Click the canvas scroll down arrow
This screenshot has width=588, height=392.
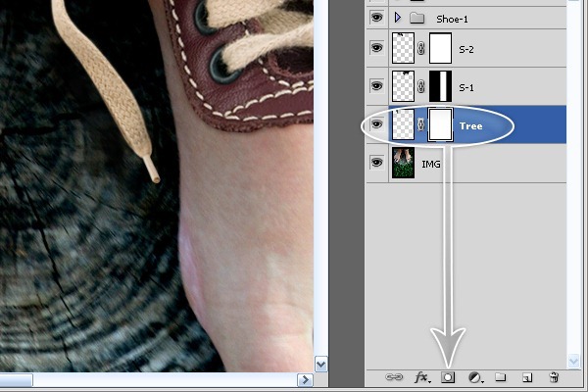[x=319, y=364]
